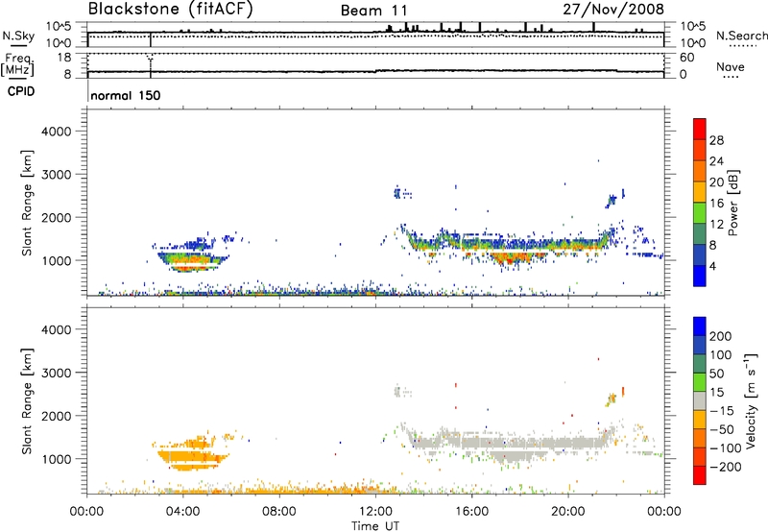
Task: Click the Slant Range [km] label of power panel
Action: (27, 203)
